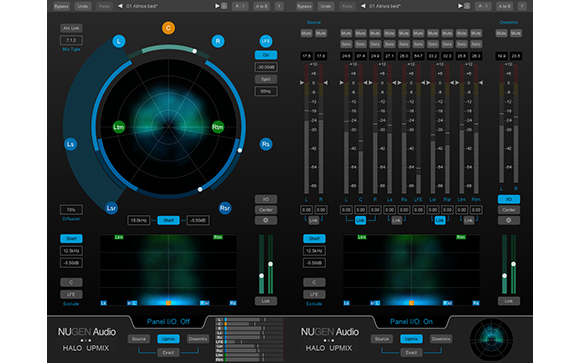
Task: Click the white handle on top center arc
Action: pyautogui.click(x=195, y=51)
